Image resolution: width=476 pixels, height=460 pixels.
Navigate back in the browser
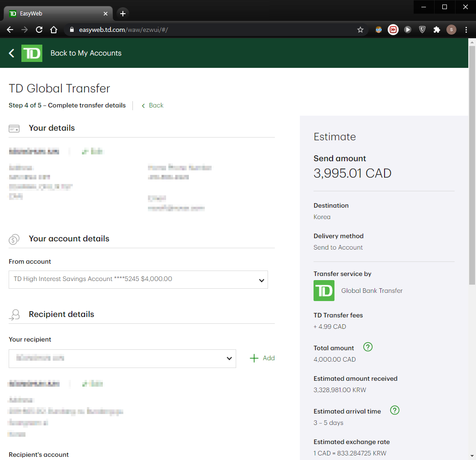pyautogui.click(x=10, y=30)
